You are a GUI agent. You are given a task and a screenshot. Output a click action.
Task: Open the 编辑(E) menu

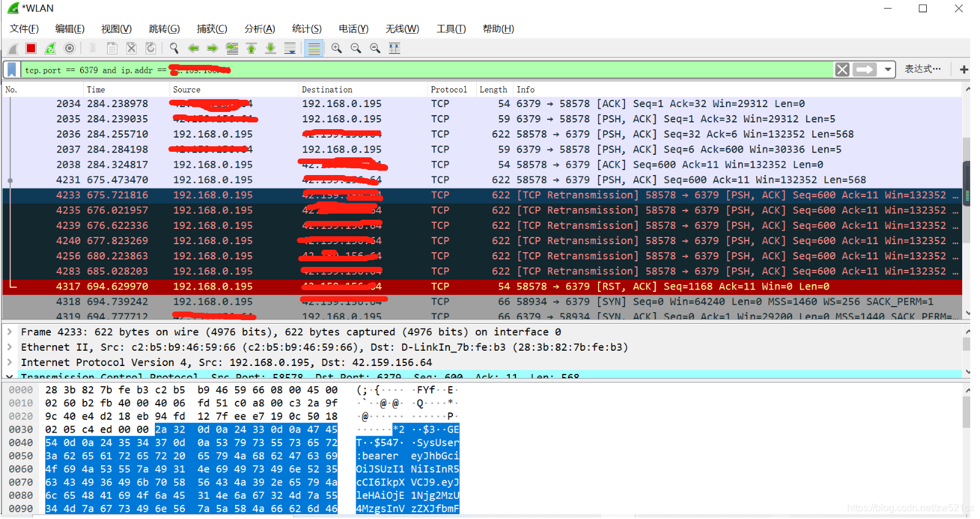pyautogui.click(x=70, y=29)
